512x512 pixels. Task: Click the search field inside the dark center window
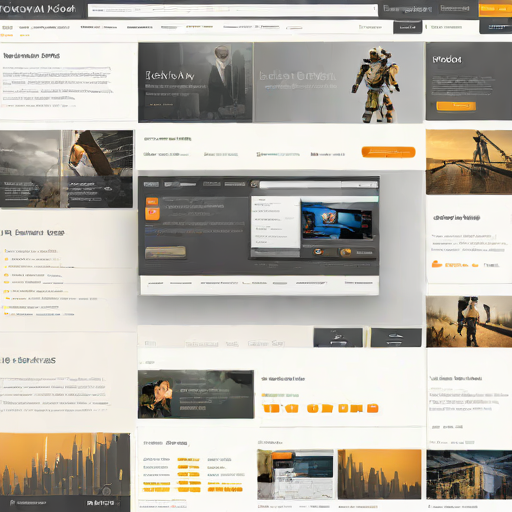click(x=319, y=185)
